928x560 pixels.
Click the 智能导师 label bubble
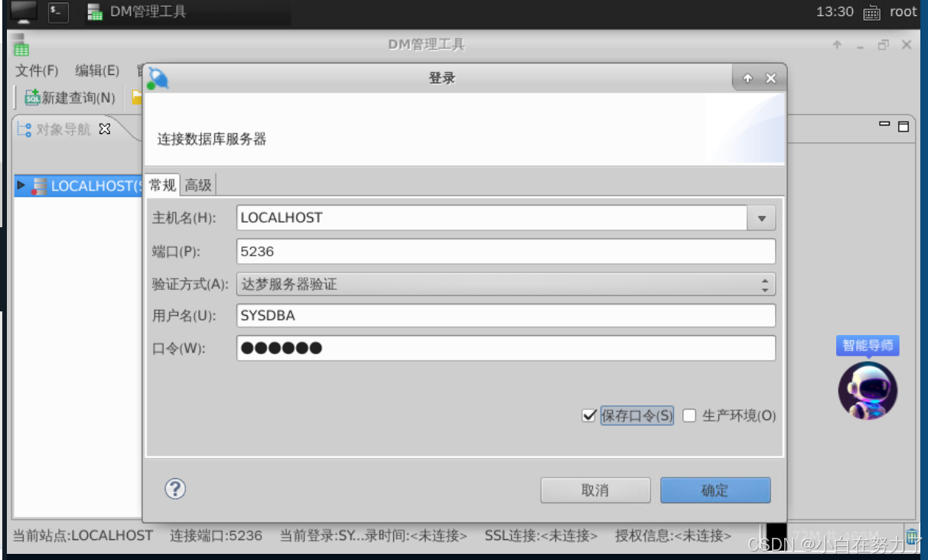pyautogui.click(x=868, y=345)
